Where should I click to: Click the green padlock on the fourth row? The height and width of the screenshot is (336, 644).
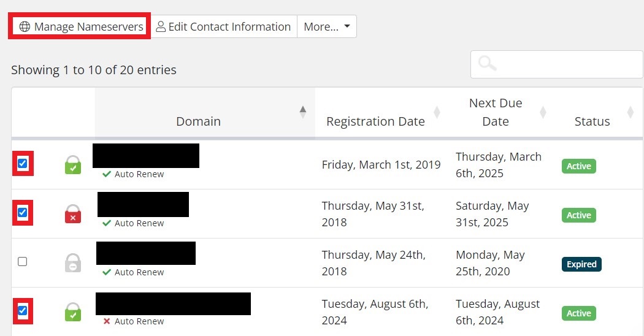click(73, 312)
